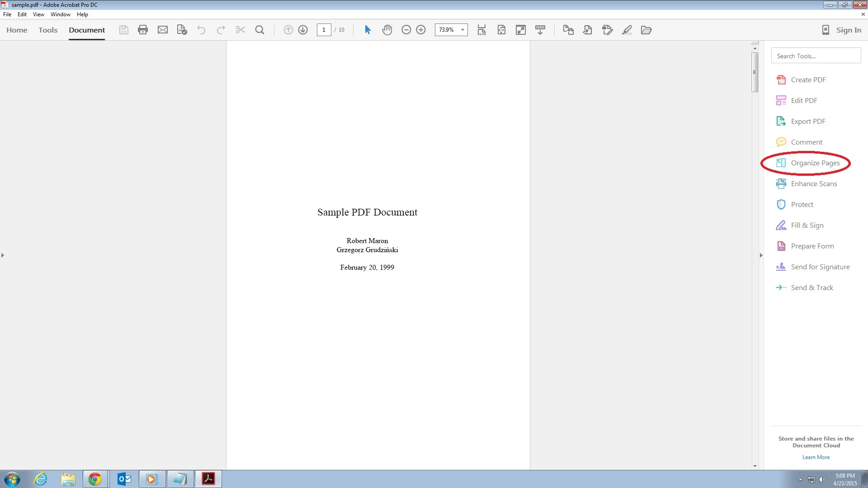Open Organize Pages tool
Screen dimensions: 868x488
pos(815,163)
